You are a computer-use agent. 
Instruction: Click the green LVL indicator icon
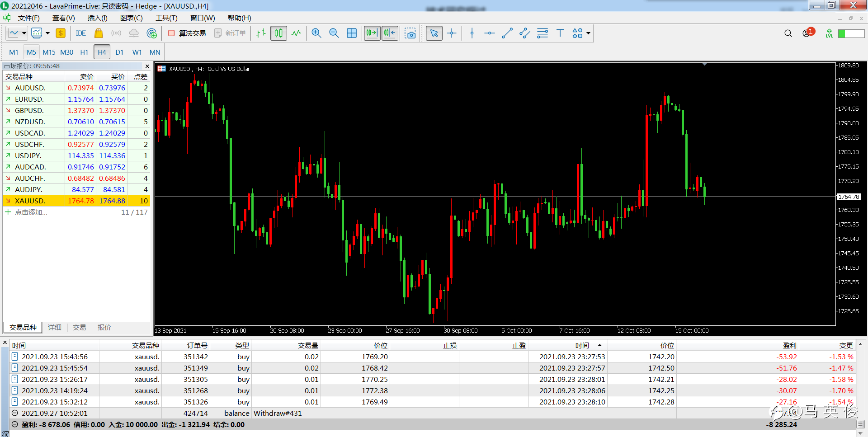click(829, 33)
